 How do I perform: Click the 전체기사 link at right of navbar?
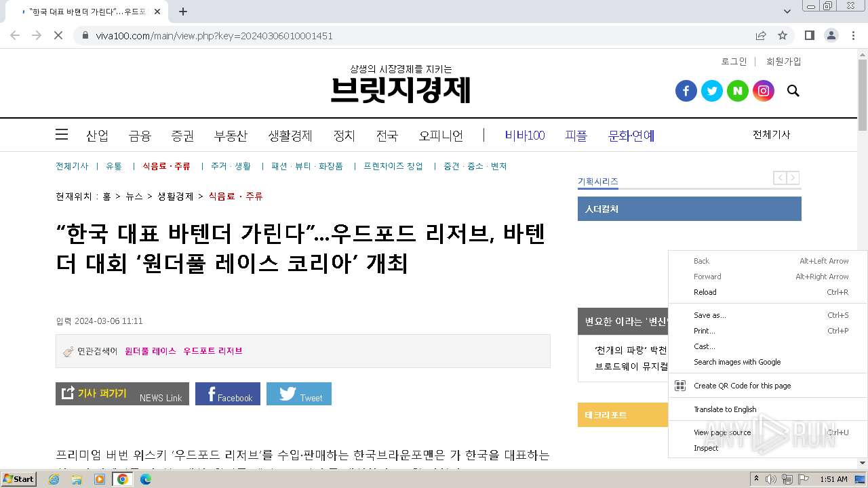pyautogui.click(x=771, y=134)
